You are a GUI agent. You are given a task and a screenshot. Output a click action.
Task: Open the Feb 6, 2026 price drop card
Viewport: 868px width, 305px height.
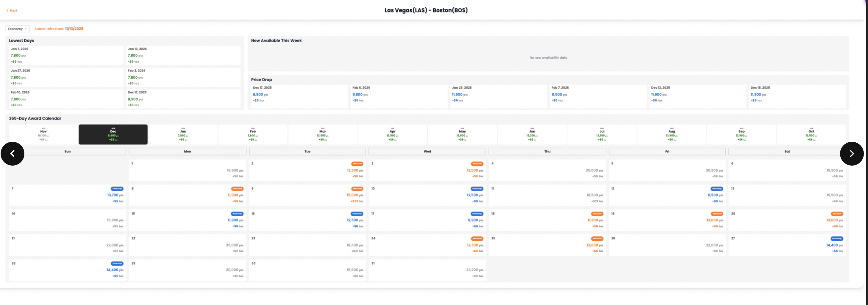tap(399, 96)
